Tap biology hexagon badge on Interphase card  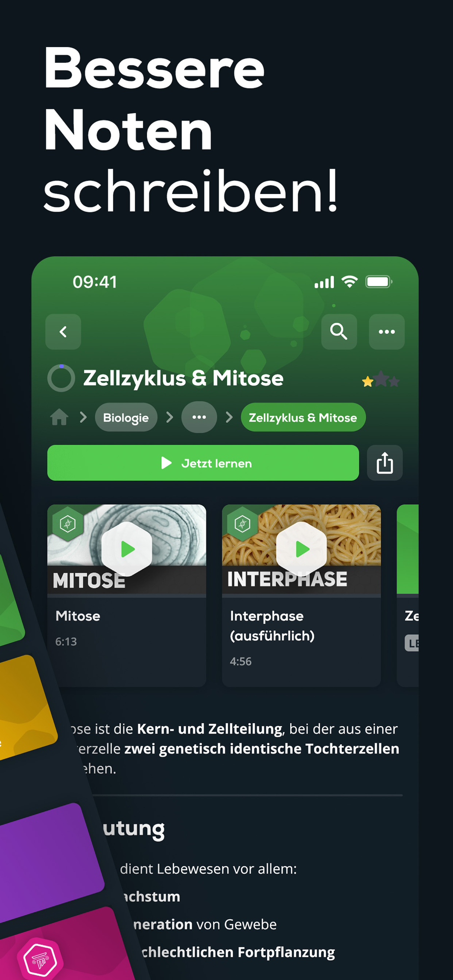(242, 524)
